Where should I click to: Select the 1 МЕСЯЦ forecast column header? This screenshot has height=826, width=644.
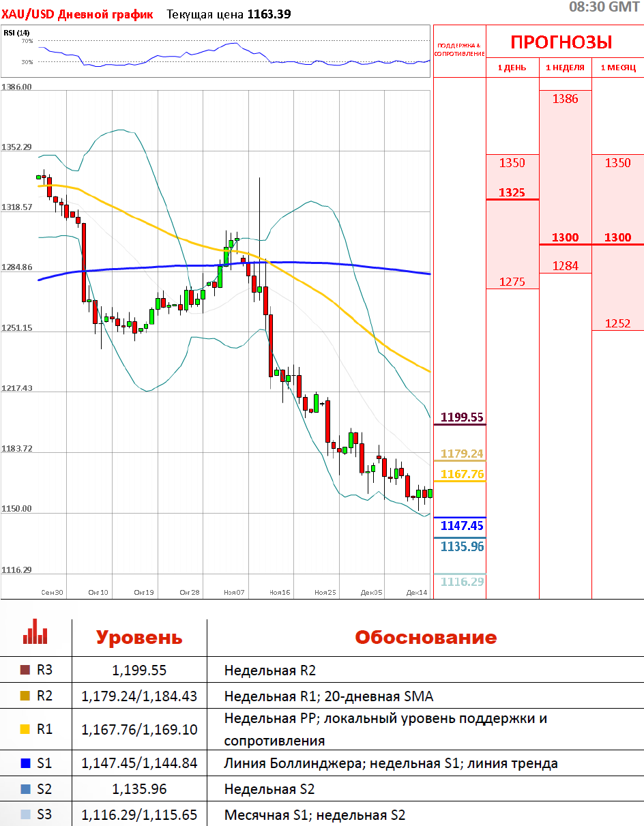(617, 68)
